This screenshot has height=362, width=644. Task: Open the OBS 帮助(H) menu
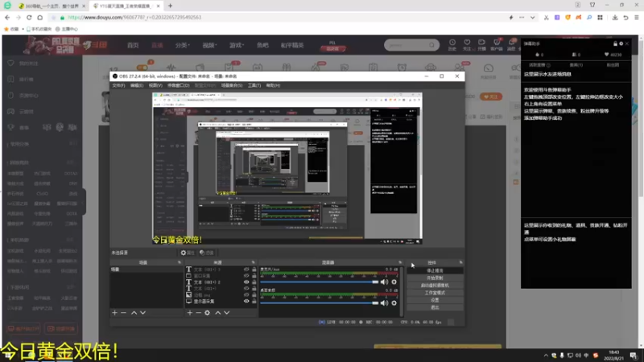click(x=273, y=85)
